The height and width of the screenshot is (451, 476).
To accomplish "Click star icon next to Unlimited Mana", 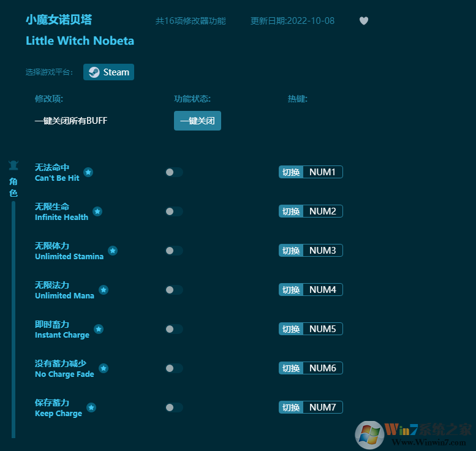I will pos(104,290).
